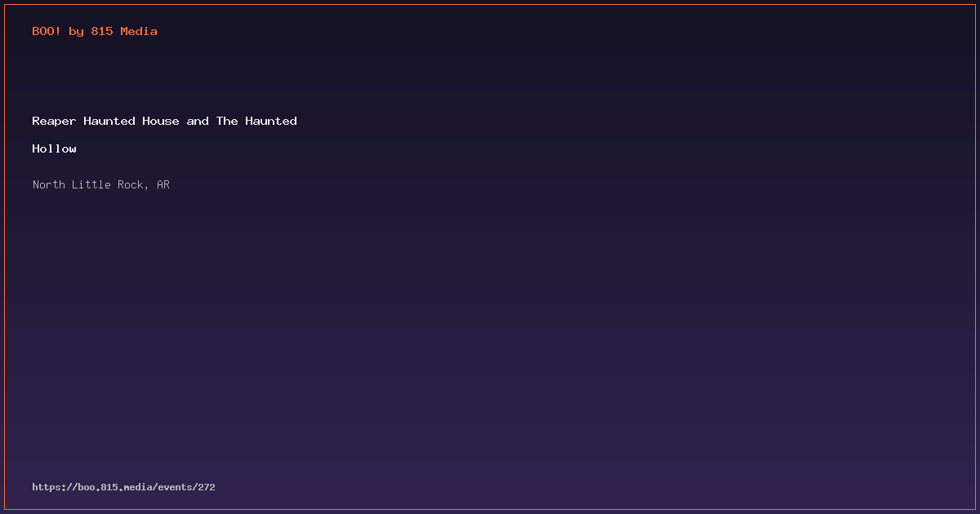This screenshot has width=980, height=514.
Task: Click the word by in the header
Action: pos(76,31)
